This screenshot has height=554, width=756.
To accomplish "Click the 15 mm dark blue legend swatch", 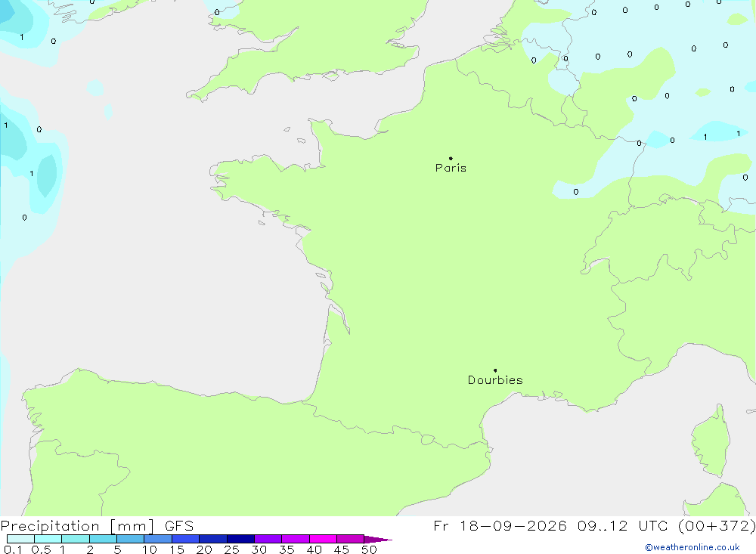I will point(185,539).
